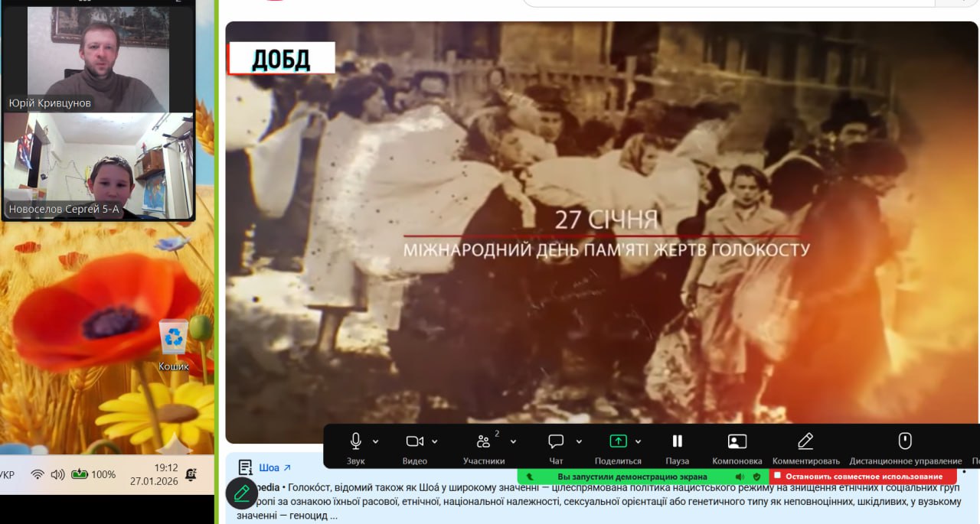The height and width of the screenshot is (524, 980).
Task: Toggle the camera with Видео icon
Action: (x=414, y=441)
